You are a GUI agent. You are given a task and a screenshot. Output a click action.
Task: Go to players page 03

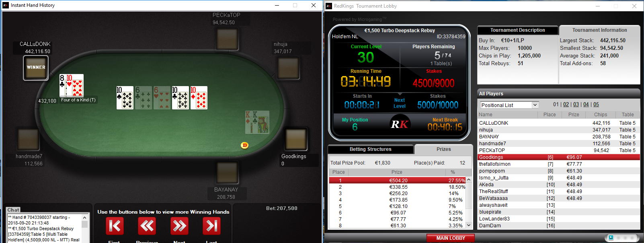(576, 105)
